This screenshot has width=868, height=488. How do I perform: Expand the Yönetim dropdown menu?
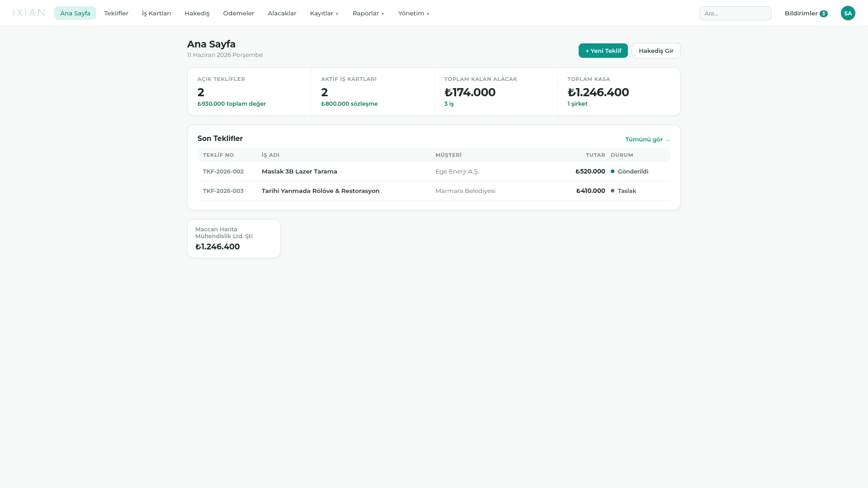414,13
